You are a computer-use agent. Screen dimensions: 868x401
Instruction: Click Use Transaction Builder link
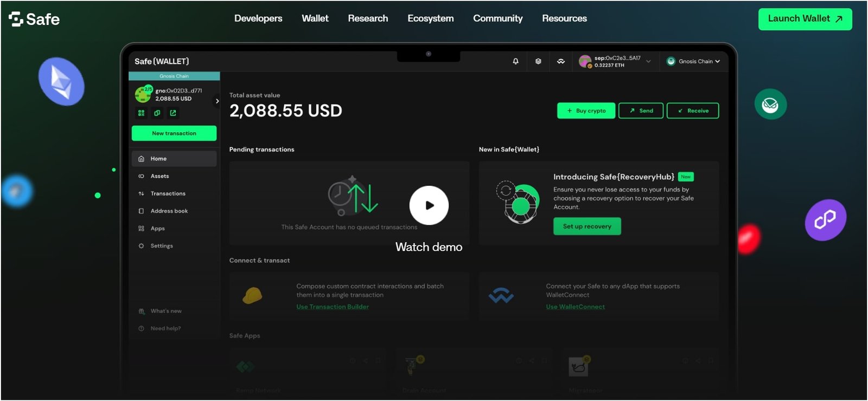(333, 307)
